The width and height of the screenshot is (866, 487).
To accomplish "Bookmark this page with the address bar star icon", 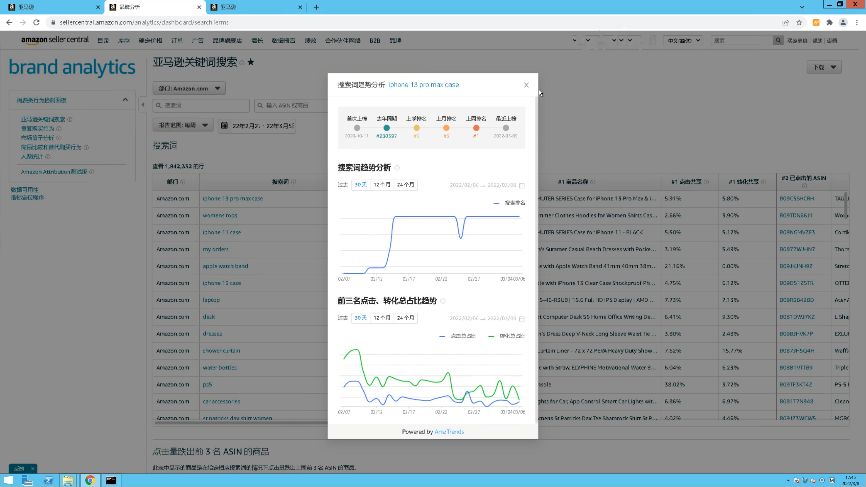I will (x=799, y=23).
